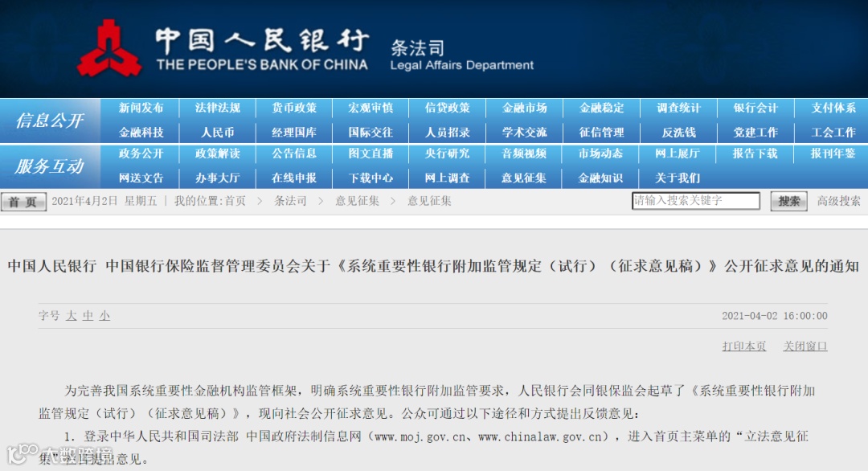Open 银行会计 navigation item
868x471 pixels.
coord(755,108)
